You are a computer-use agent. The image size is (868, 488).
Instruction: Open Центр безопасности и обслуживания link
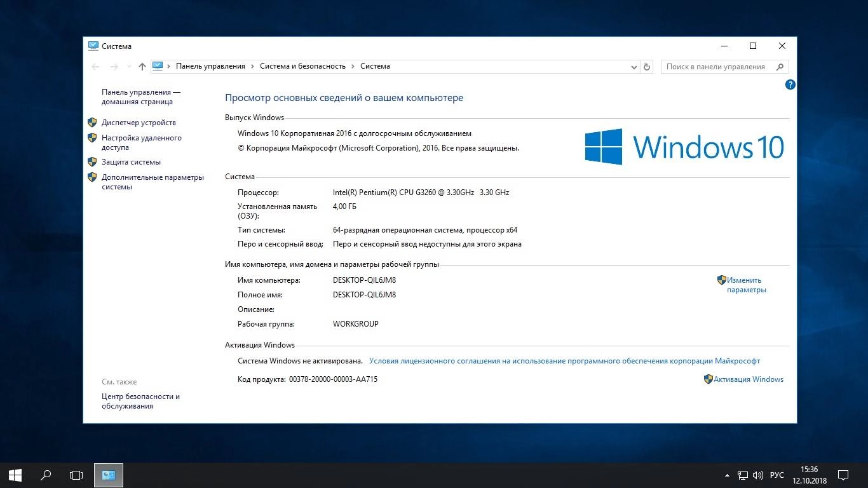[140, 401]
